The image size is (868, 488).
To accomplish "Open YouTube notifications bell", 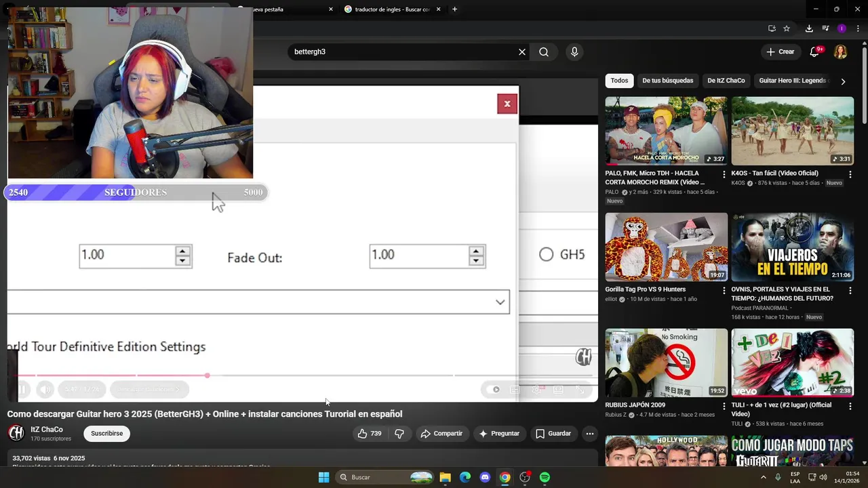I will point(816,52).
